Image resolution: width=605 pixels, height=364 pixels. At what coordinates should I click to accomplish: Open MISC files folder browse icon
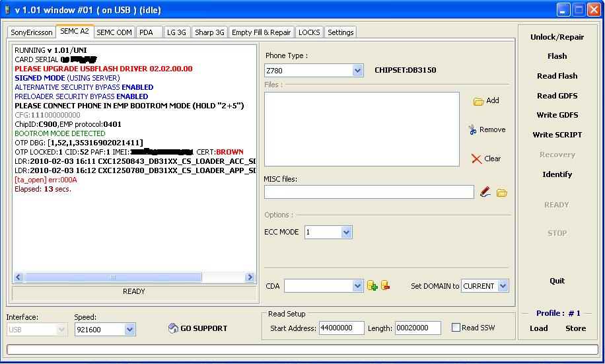(x=501, y=192)
